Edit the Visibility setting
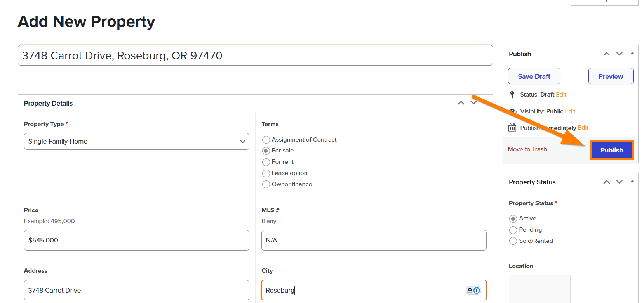This screenshot has height=303, width=644. point(570,111)
